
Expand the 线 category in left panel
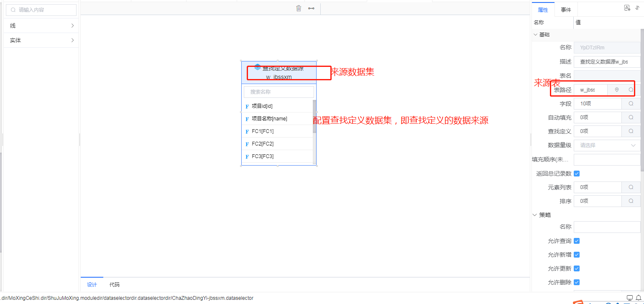pos(41,26)
